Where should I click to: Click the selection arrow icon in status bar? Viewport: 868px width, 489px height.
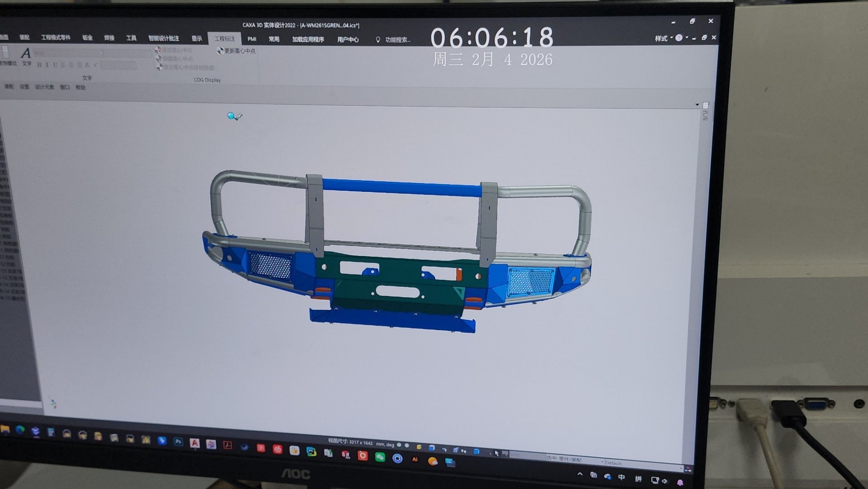click(x=496, y=453)
